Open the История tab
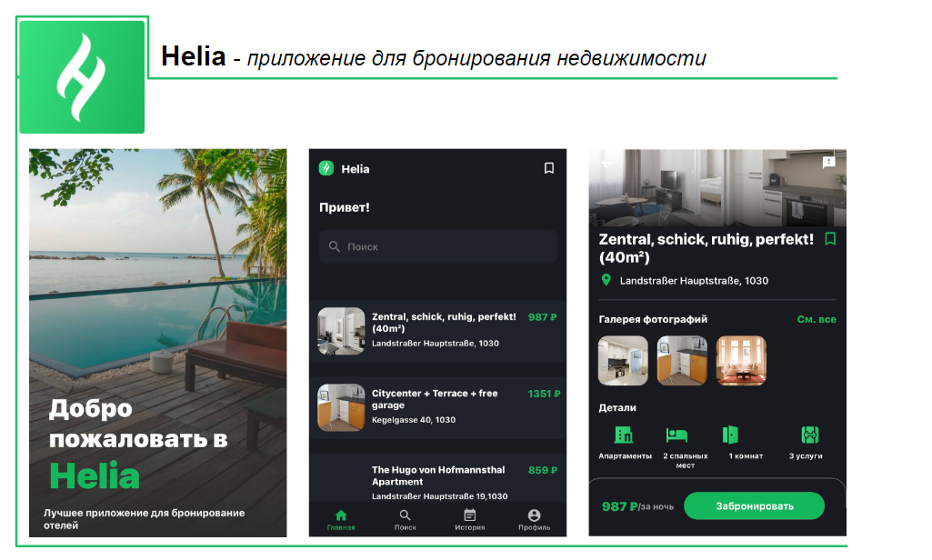The image size is (932, 560). pyautogui.click(x=469, y=520)
